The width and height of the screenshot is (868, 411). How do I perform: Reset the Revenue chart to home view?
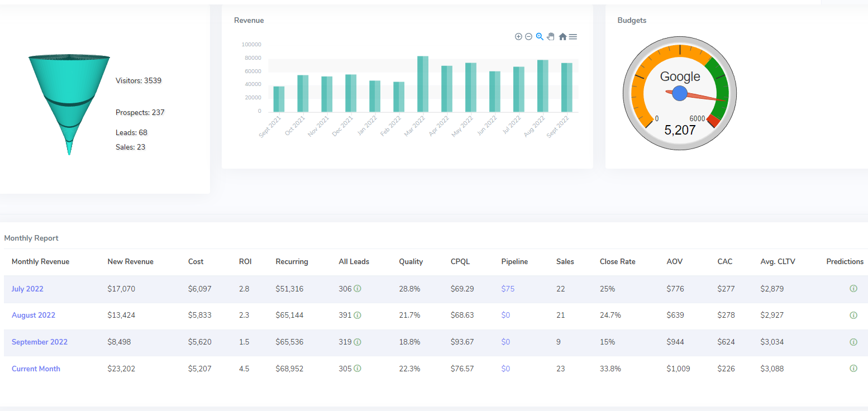[x=562, y=36]
